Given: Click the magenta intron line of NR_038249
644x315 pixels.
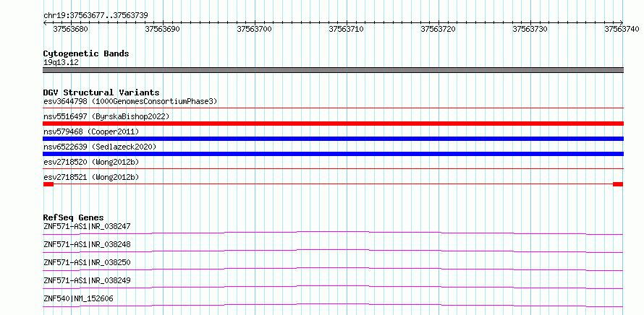Looking at the screenshot, I should (333, 286).
